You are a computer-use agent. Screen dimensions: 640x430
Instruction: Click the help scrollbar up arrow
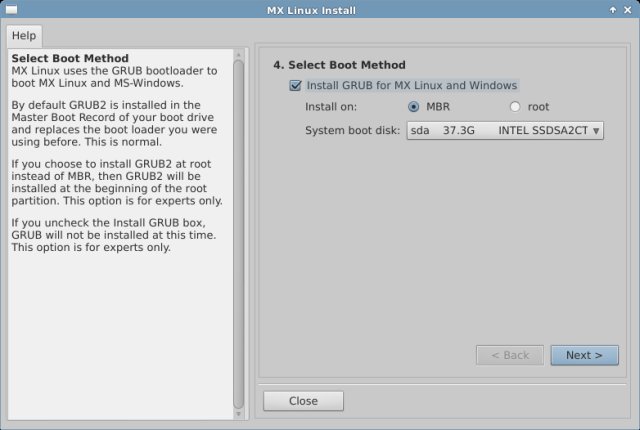point(239,54)
